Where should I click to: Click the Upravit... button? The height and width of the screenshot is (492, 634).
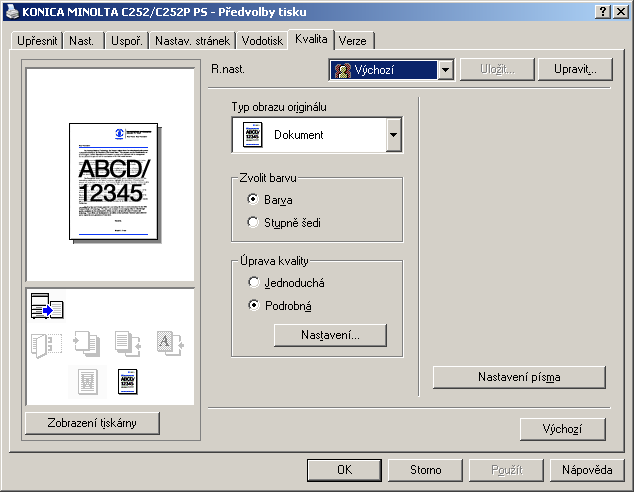[575, 70]
